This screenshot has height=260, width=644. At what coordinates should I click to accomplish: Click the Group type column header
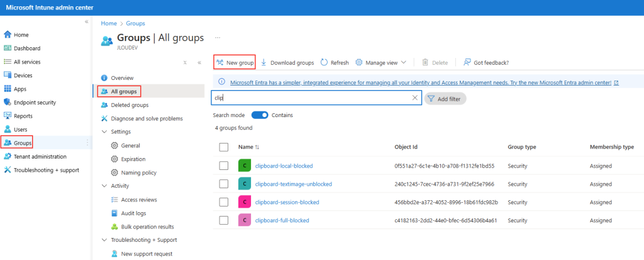click(x=521, y=147)
